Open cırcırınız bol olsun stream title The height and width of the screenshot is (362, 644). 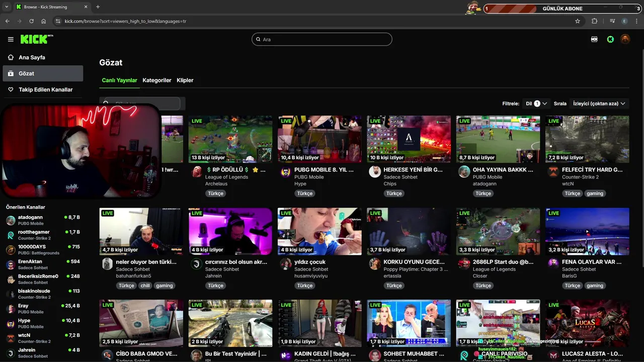point(236,262)
